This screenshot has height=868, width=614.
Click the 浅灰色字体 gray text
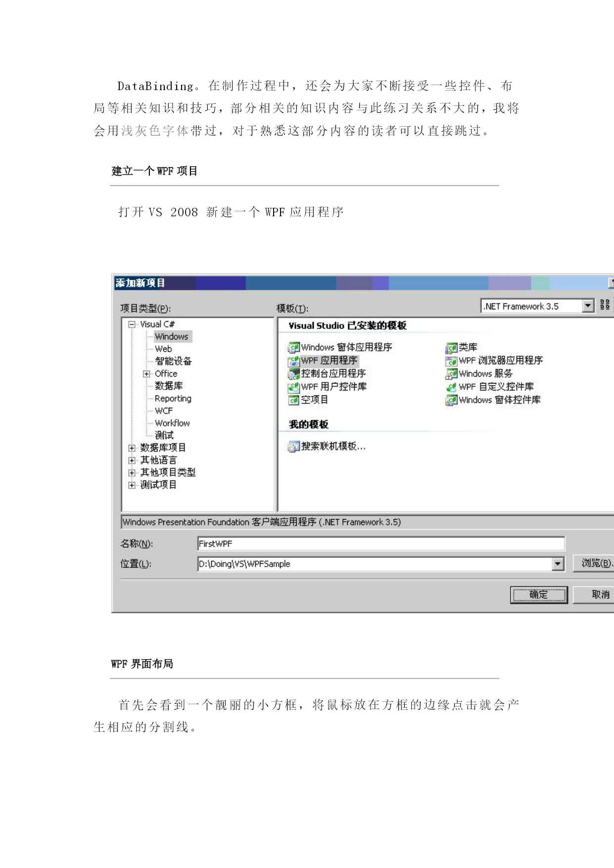pyautogui.click(x=155, y=131)
